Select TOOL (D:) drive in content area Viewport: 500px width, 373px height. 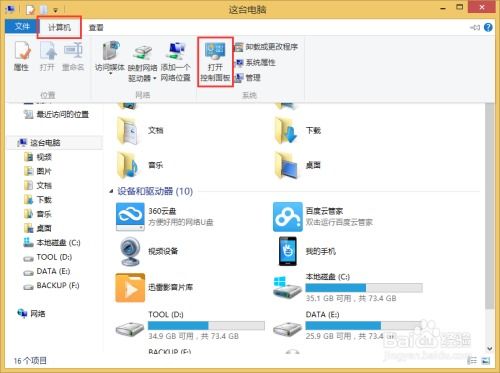tap(190, 325)
